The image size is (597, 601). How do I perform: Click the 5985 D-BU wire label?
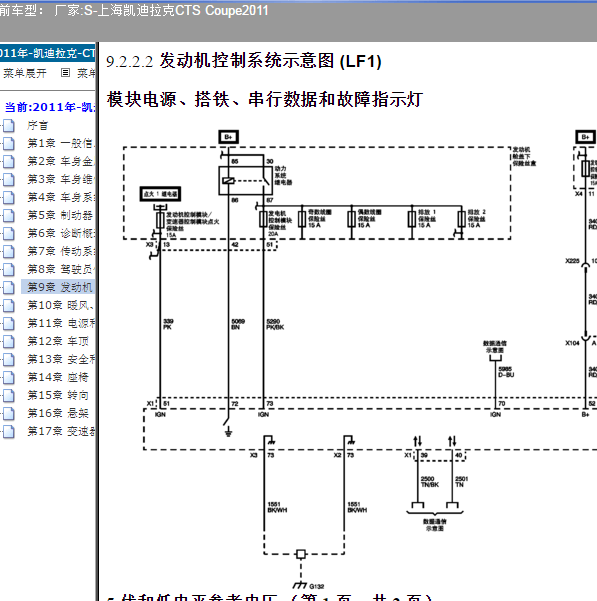[x=506, y=372]
